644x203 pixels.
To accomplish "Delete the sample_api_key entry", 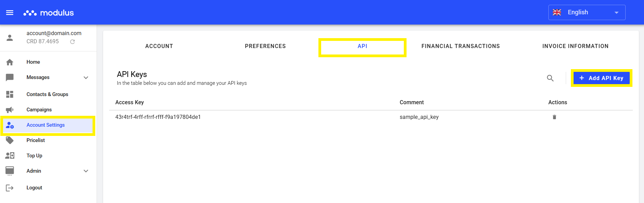I will (554, 117).
